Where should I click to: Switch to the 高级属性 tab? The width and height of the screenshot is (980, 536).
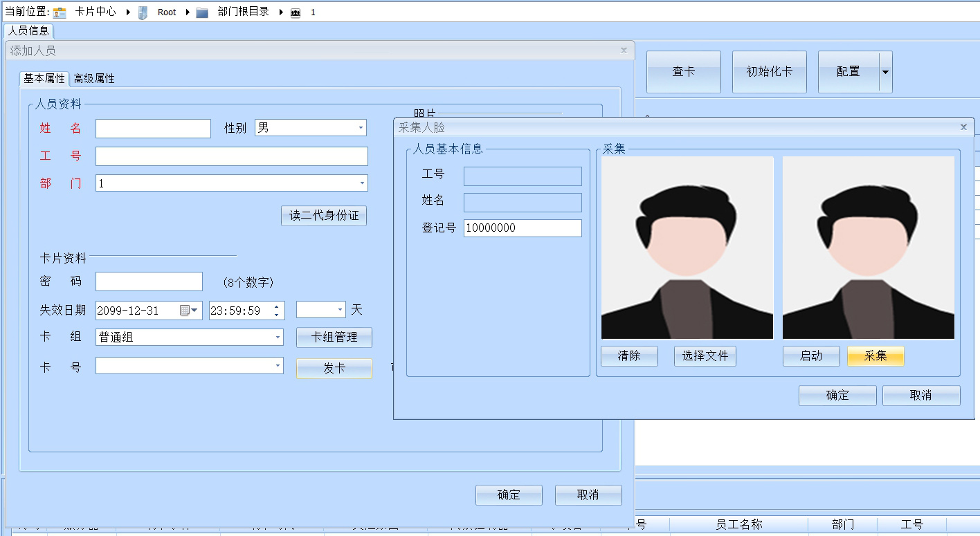(94, 79)
